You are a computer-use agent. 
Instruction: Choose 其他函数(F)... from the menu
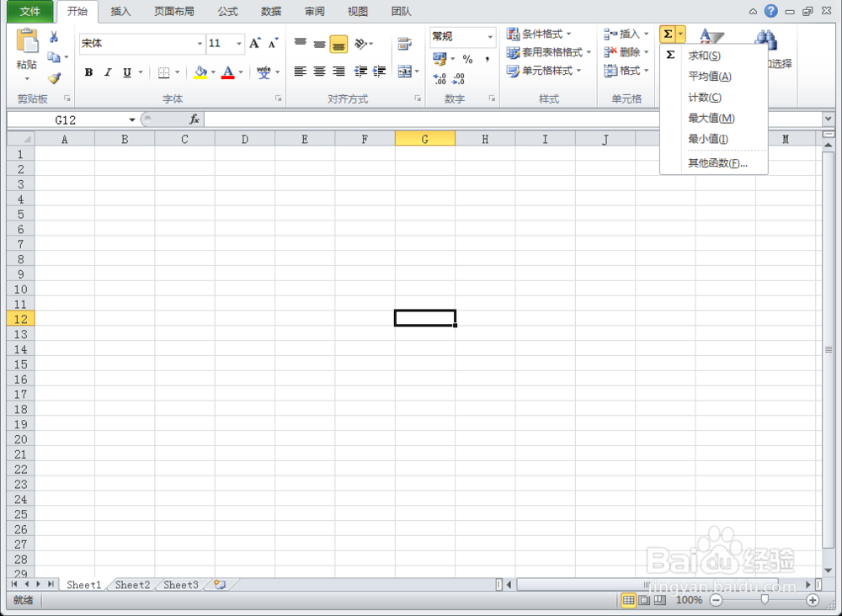pos(714,163)
